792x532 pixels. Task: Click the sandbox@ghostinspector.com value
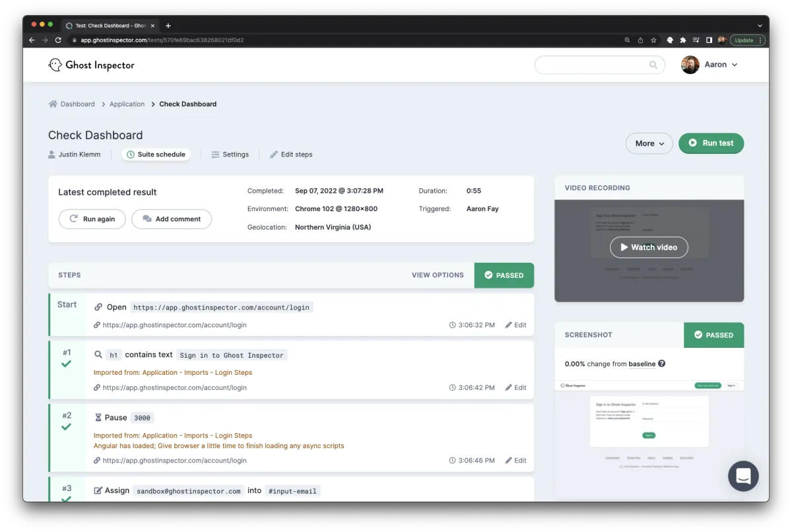click(189, 491)
